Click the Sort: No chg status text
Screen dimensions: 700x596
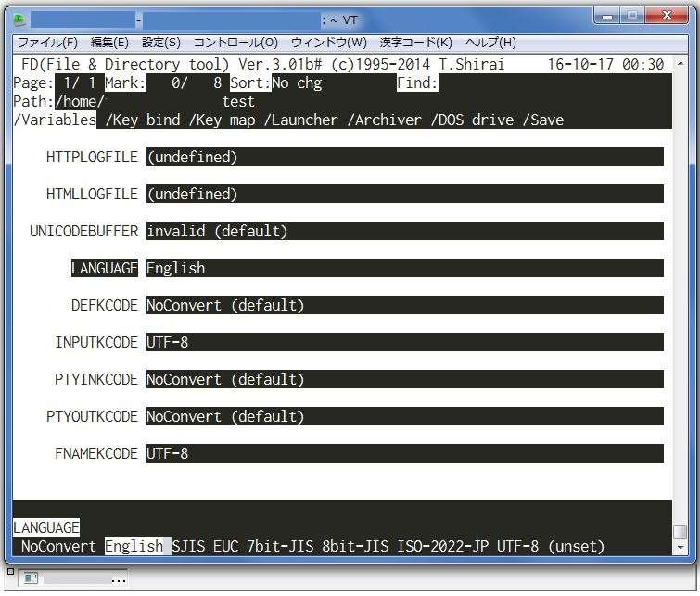point(276,83)
